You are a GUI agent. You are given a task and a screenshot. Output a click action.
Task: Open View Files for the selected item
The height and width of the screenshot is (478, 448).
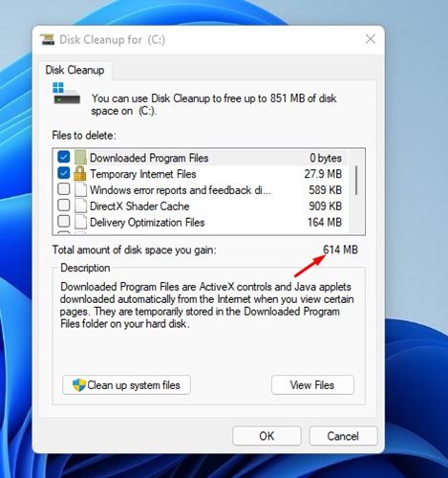(312, 385)
